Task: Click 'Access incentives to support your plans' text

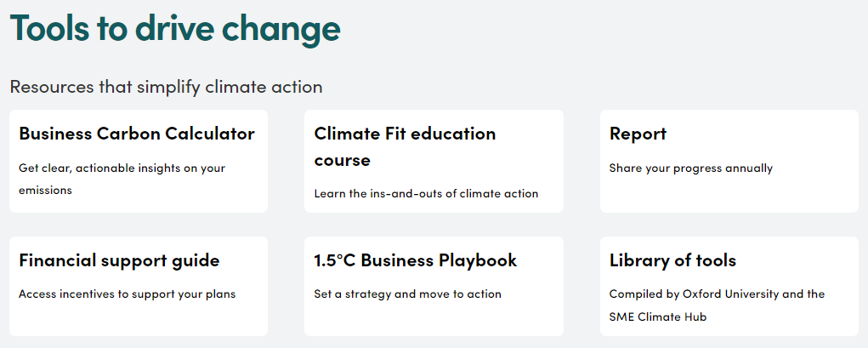Action: click(x=127, y=294)
